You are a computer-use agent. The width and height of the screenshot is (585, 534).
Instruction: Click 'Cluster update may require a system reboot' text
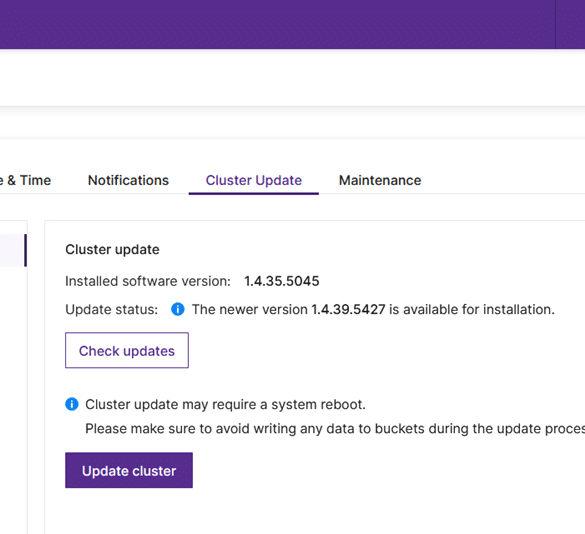tap(225, 405)
